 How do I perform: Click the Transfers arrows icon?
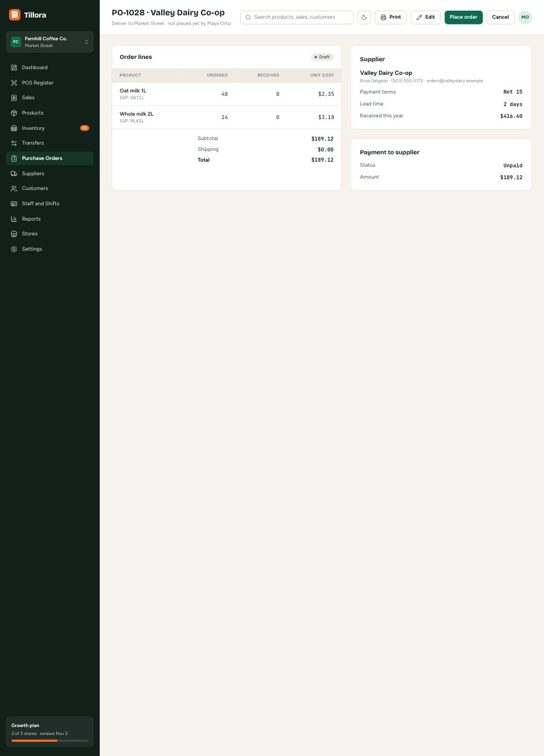coord(14,143)
